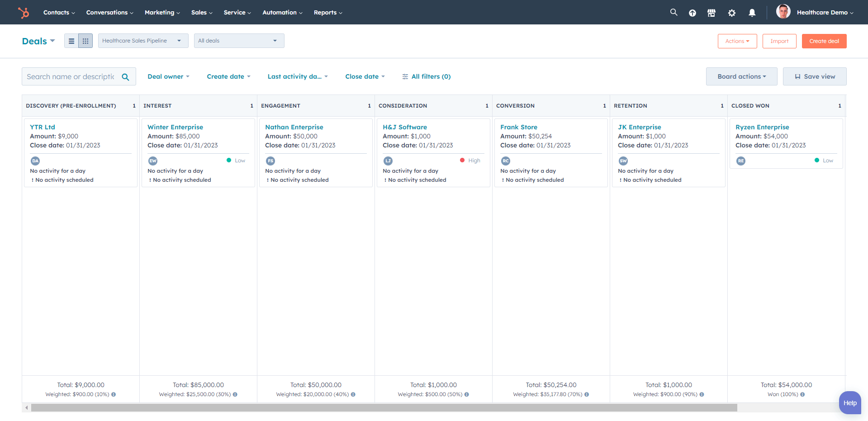The image size is (868, 421).
Task: Click the upgrade arrow icon
Action: tap(693, 13)
